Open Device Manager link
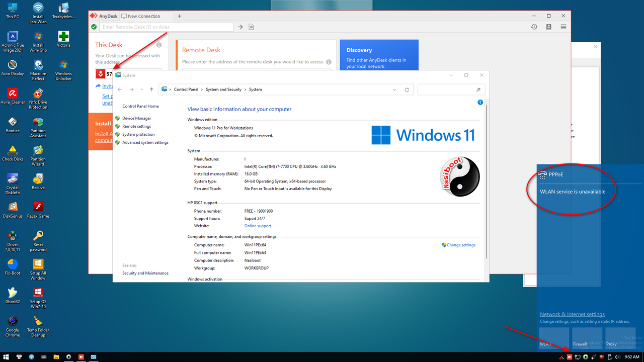 (136, 118)
